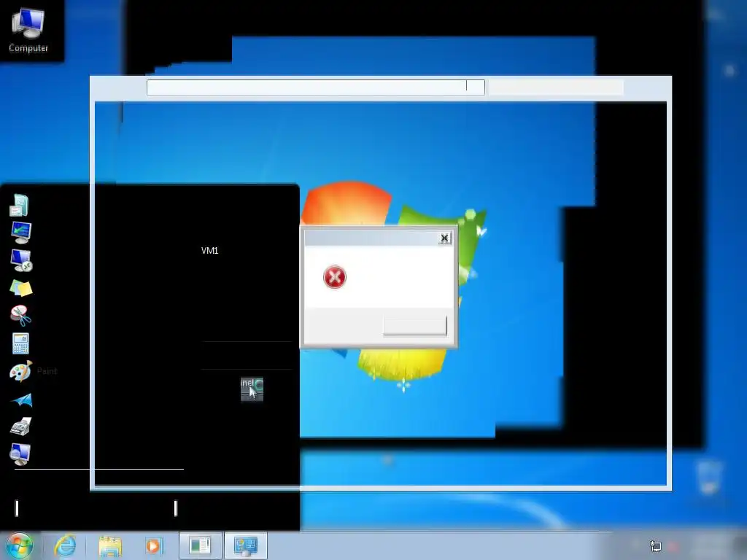Open Windows Explorer folder on taskbar
The width and height of the screenshot is (747, 560).
110,546
